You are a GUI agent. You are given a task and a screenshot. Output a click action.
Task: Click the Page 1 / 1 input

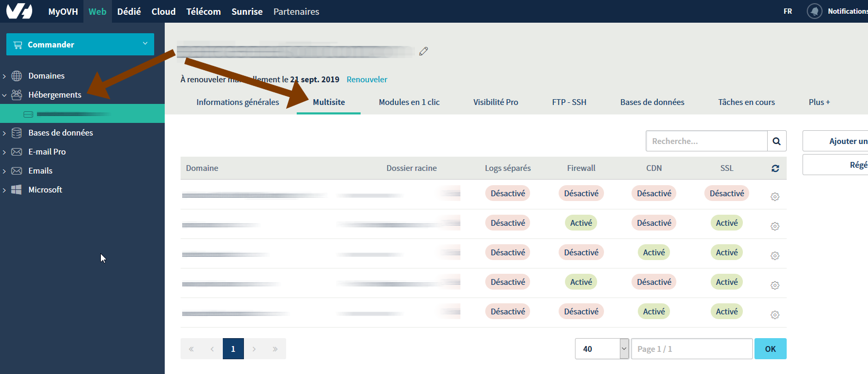point(692,349)
